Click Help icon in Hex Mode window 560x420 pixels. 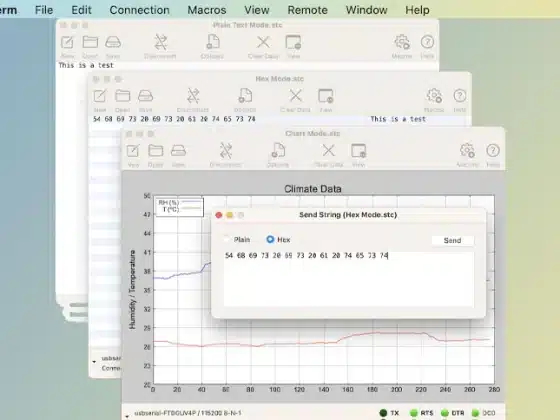[460, 96]
